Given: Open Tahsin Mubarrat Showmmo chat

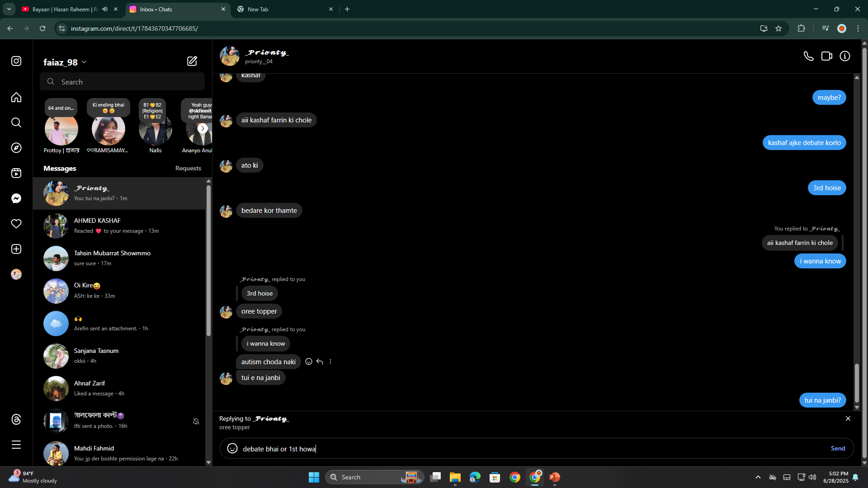Looking at the screenshot, I should [x=119, y=258].
